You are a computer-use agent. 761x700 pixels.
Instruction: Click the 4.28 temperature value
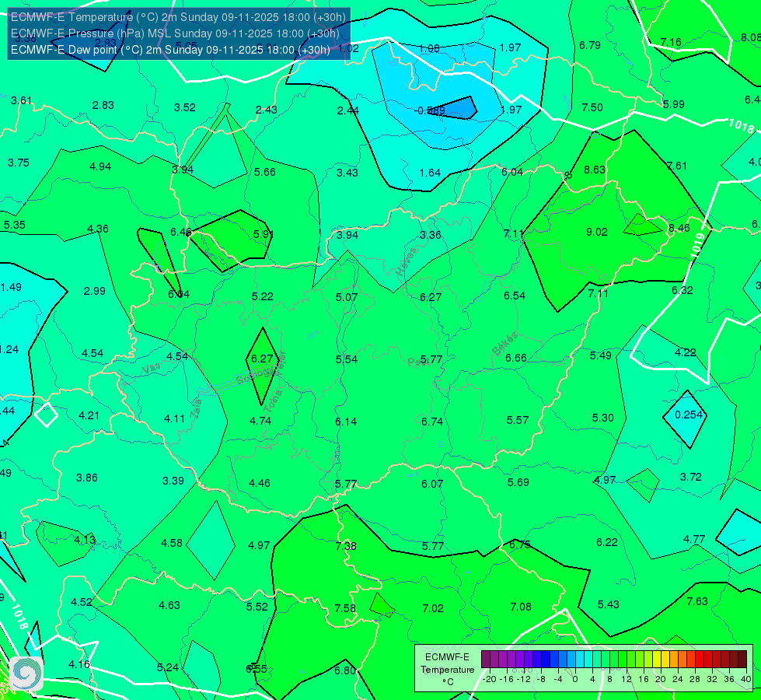686,352
